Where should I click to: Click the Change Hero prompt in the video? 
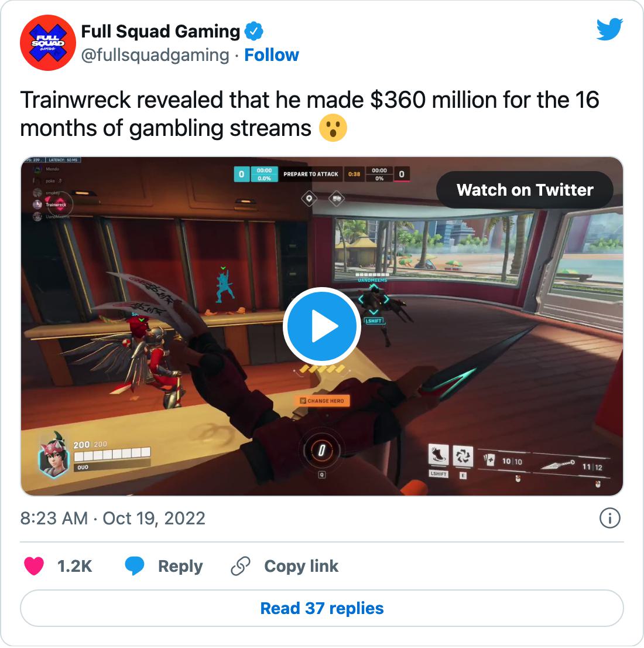pyautogui.click(x=322, y=400)
